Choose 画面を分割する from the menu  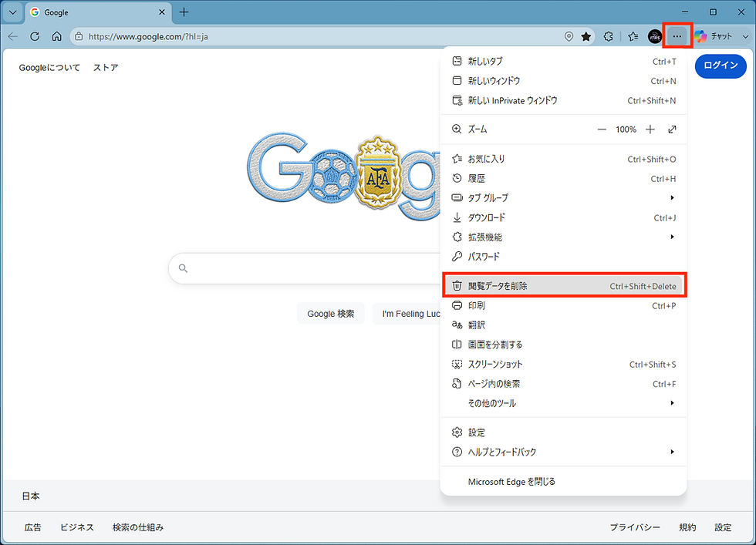pos(563,345)
